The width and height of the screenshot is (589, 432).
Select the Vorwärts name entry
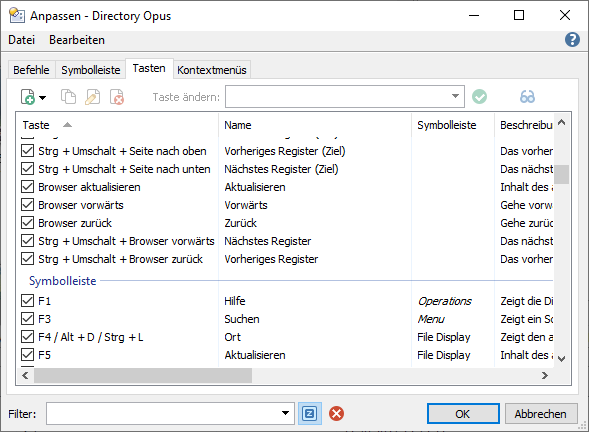[x=246, y=205]
